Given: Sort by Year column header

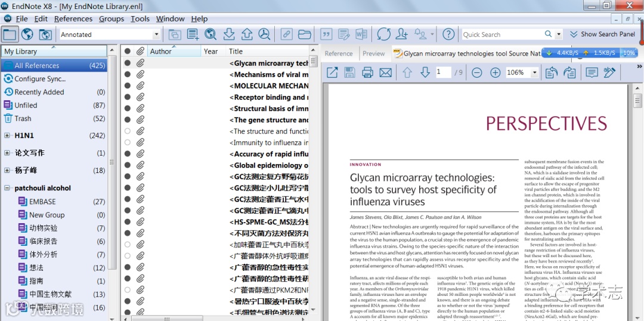Looking at the screenshot, I should point(213,51).
